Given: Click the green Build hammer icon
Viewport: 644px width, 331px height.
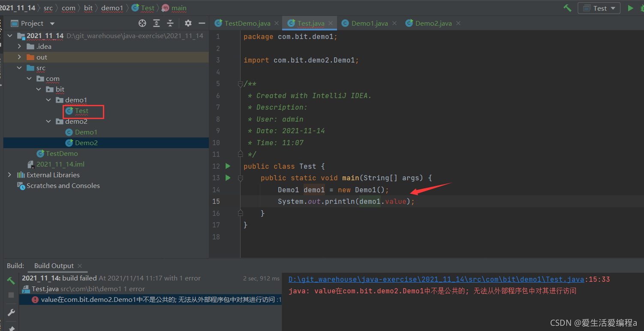Looking at the screenshot, I should point(567,8).
